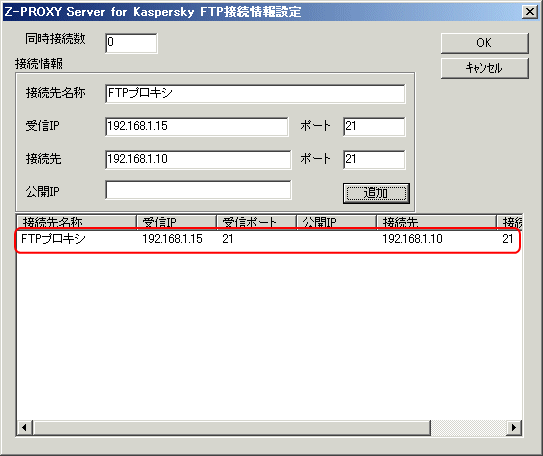543x456 pixels.
Task: Click the 受信IP port field
Action: pyautogui.click(x=374, y=127)
